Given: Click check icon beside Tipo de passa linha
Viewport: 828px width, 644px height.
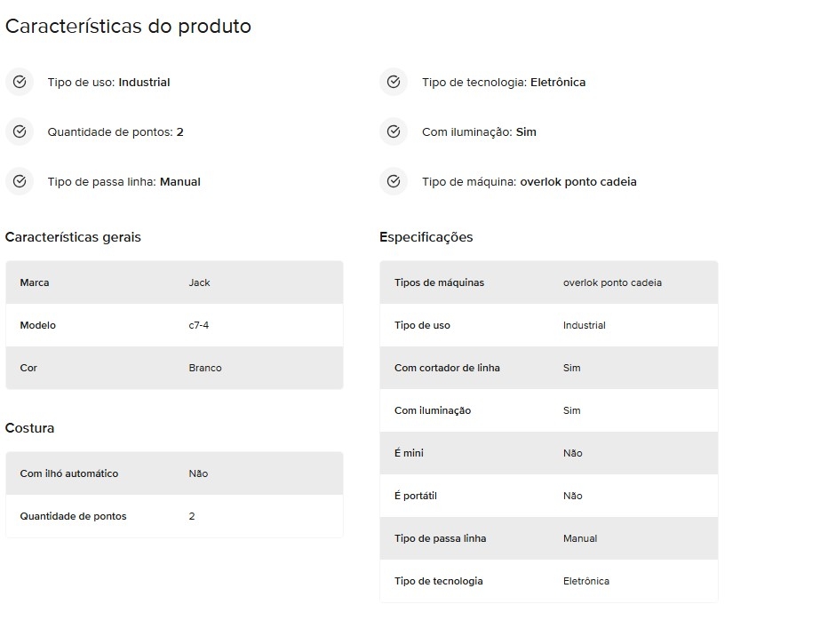Looking at the screenshot, I should coord(20,182).
